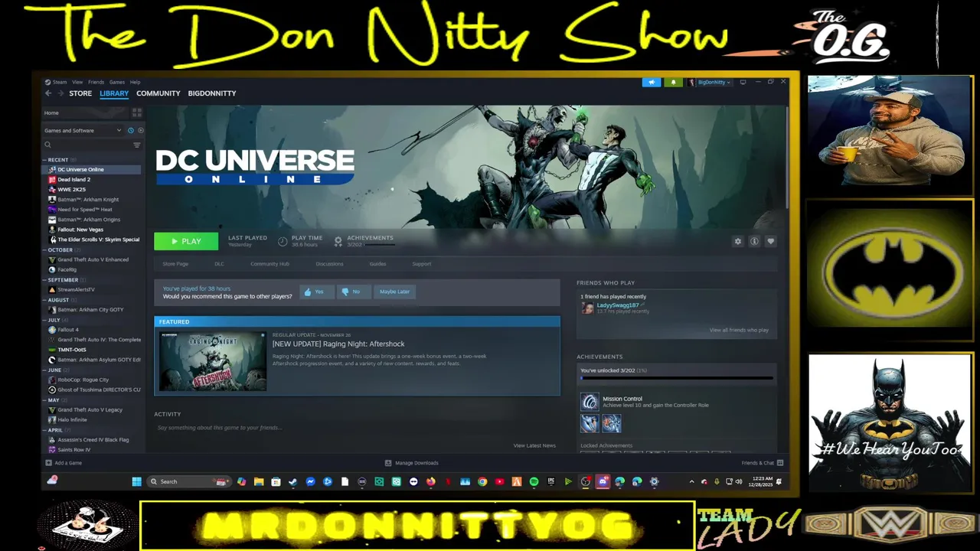
Task: Open the library advanced filter icon
Action: coord(137,145)
